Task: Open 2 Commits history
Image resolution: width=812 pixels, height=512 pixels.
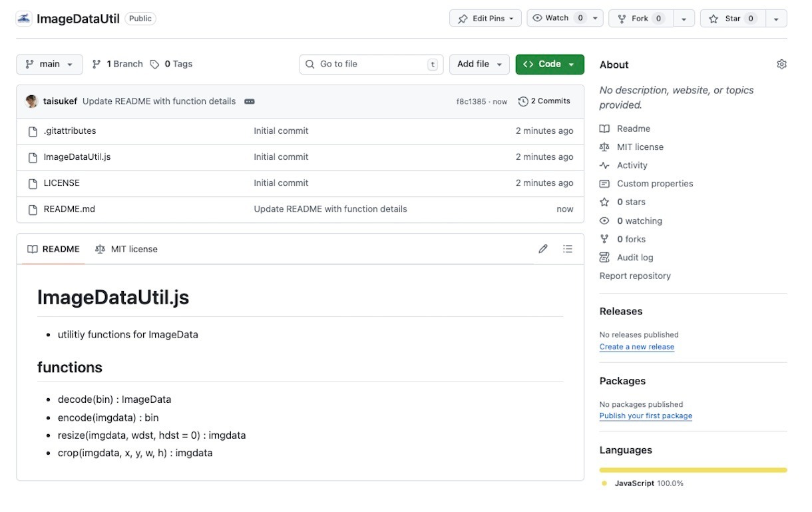Action: pos(544,101)
